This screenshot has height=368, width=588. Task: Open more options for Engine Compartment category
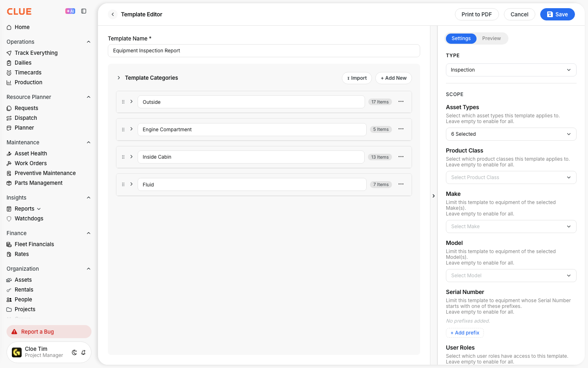click(x=401, y=129)
